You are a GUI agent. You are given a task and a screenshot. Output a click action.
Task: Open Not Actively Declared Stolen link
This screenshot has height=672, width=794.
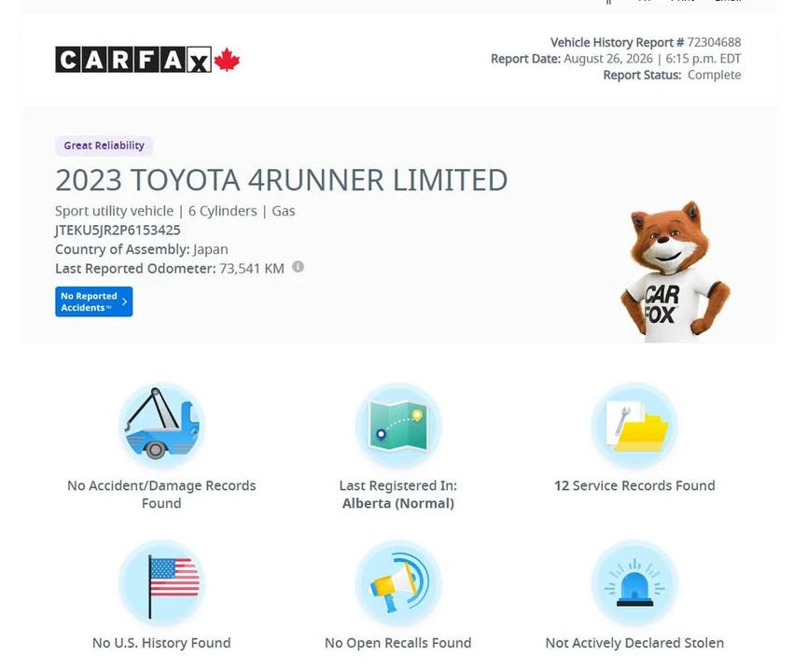[x=634, y=643]
